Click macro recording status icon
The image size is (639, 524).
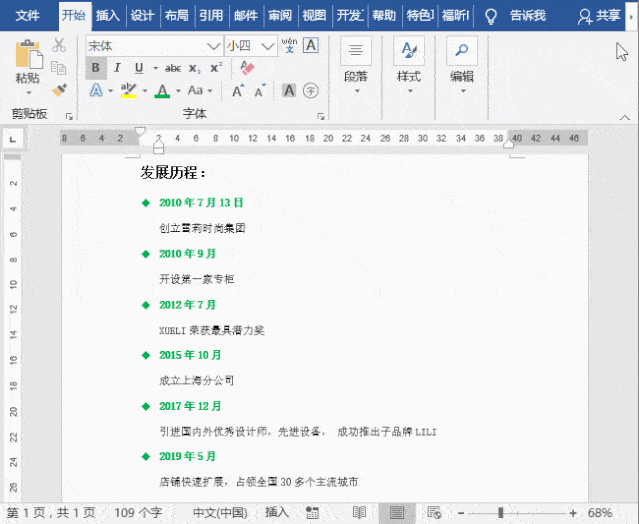point(312,513)
